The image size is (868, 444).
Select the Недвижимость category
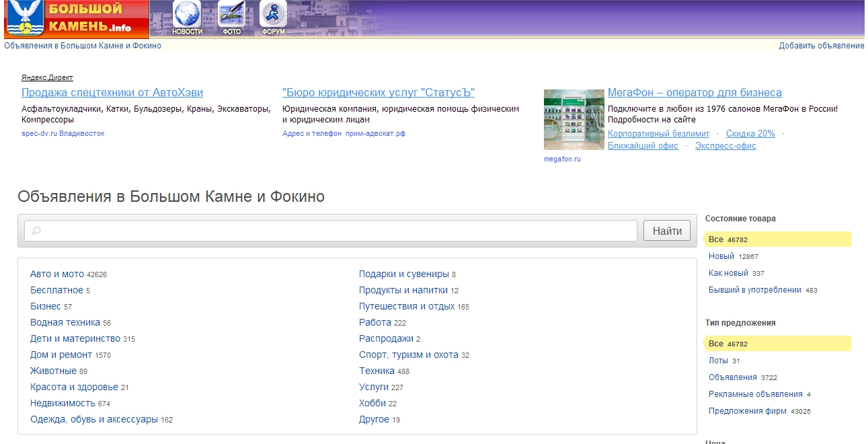63,403
